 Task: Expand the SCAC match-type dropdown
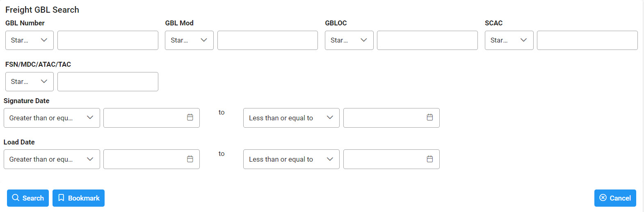coord(509,40)
